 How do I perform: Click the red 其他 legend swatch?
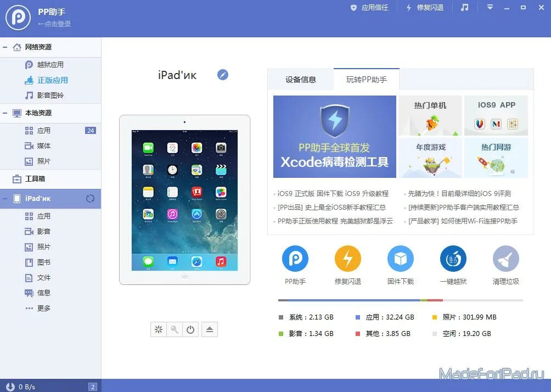pyautogui.click(x=358, y=334)
